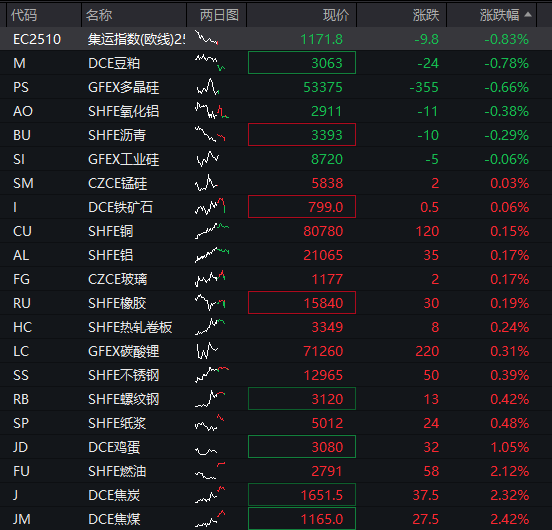This screenshot has width=552, height=530.
Task: Open the SHFE螺纹钢 two-day sparkline
Action: [x=210, y=399]
